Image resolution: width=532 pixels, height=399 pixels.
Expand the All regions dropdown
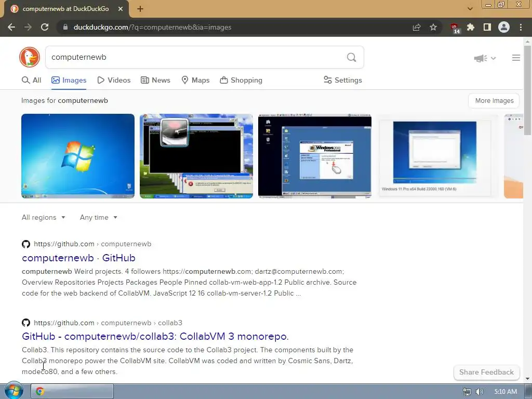coord(44,218)
